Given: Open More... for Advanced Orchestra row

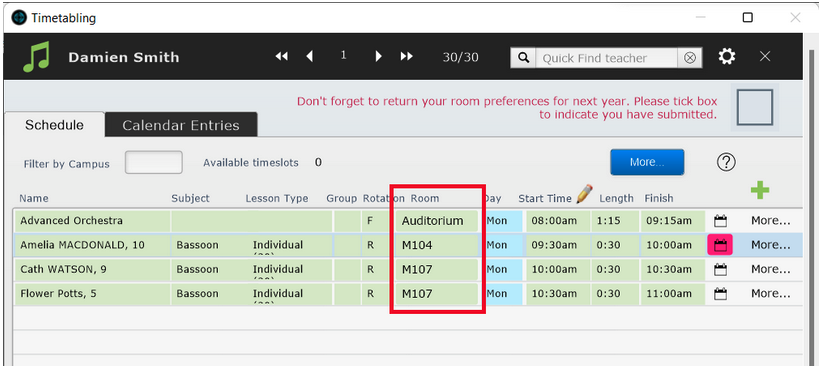Looking at the screenshot, I should [770, 221].
